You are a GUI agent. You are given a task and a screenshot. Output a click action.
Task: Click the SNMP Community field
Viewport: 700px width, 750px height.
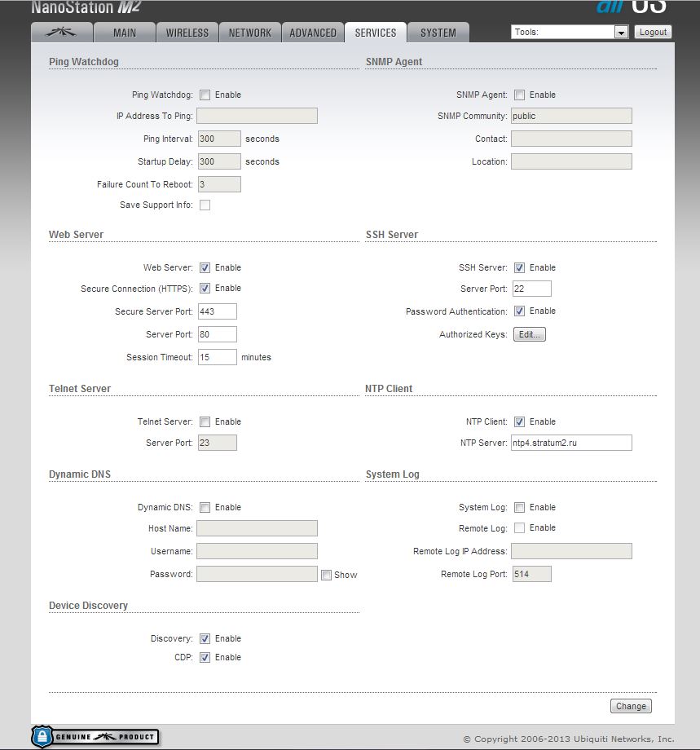pos(571,116)
